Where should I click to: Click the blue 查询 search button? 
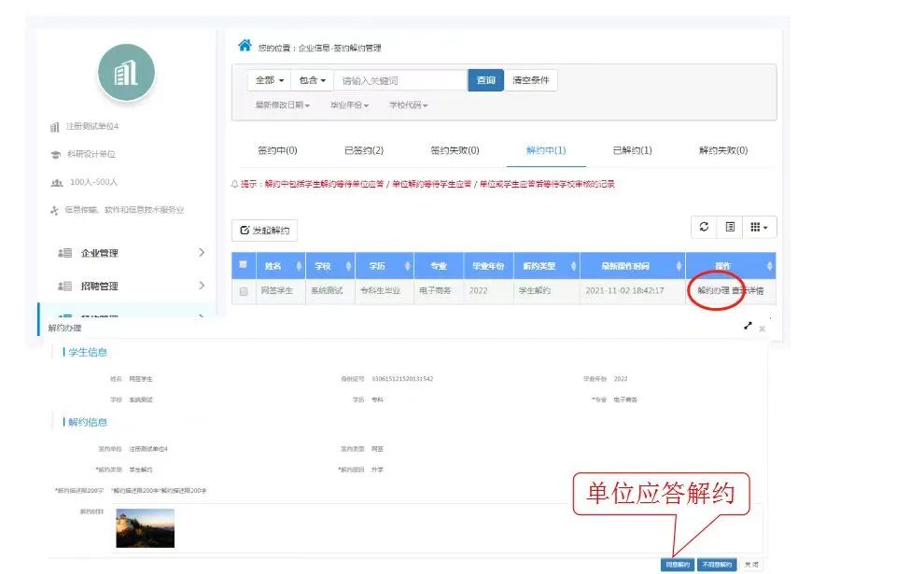(485, 80)
